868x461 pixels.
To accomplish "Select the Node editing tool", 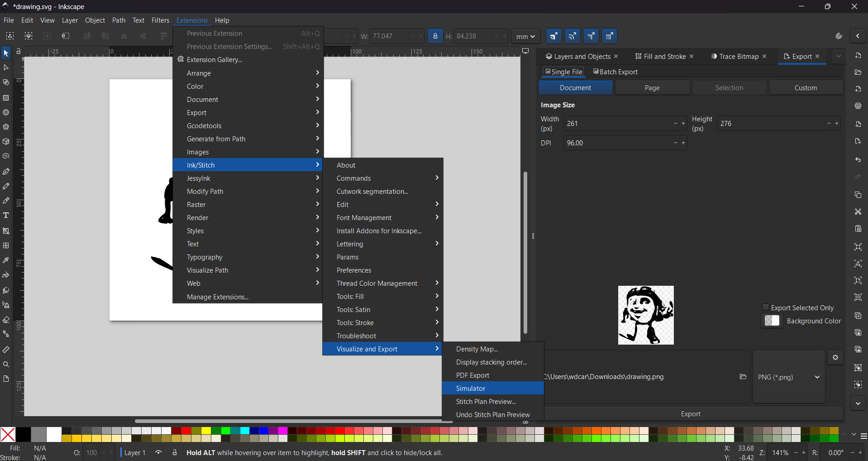I will (6, 68).
